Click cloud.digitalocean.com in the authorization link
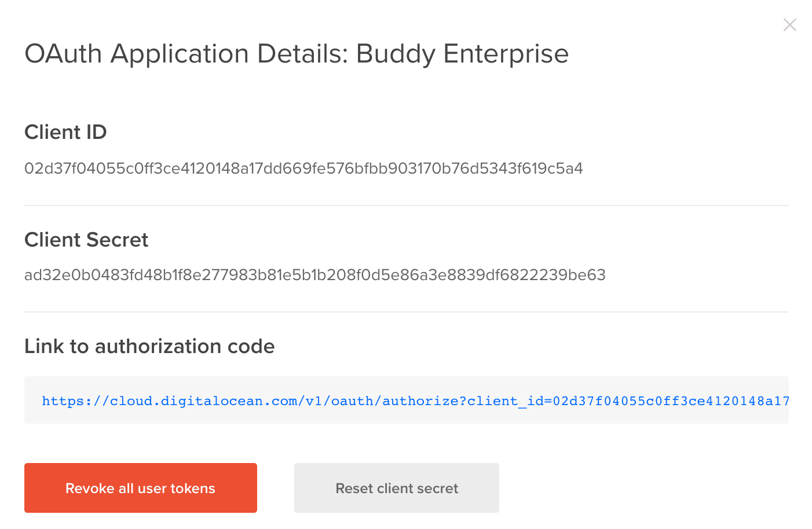The height and width of the screenshot is (529, 812). click(204, 401)
